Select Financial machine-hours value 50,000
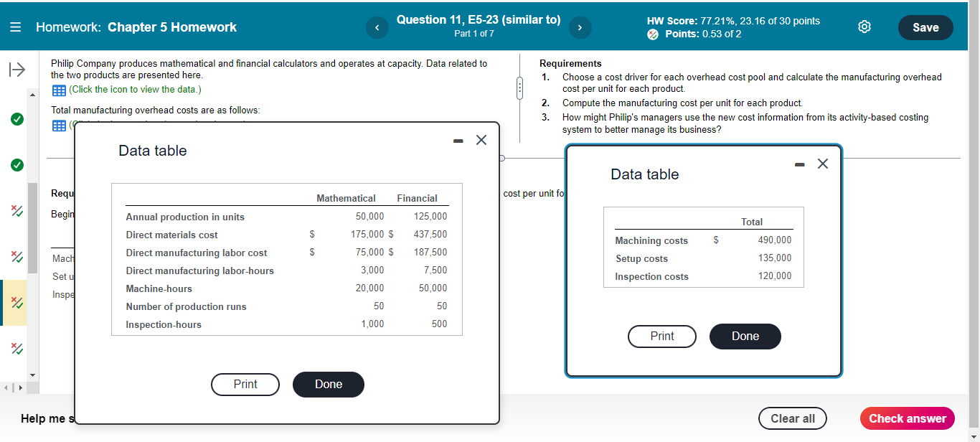980x442 pixels. pos(433,288)
